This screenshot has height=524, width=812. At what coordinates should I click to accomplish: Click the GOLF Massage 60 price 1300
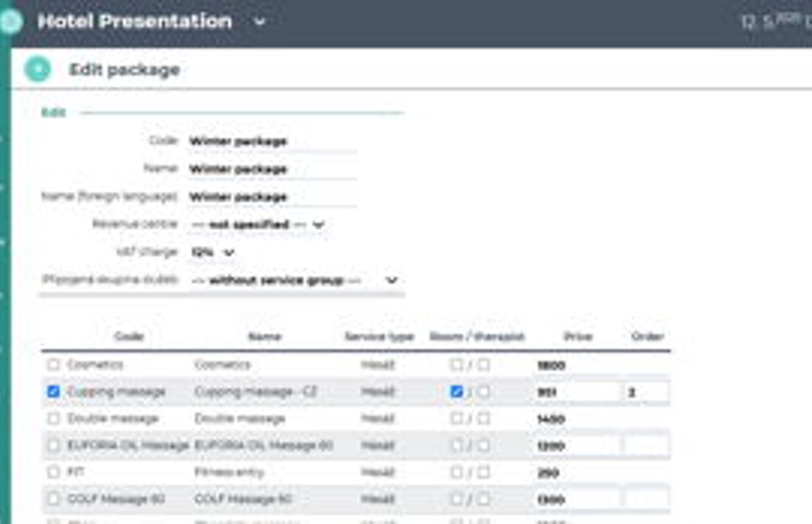[577, 500]
